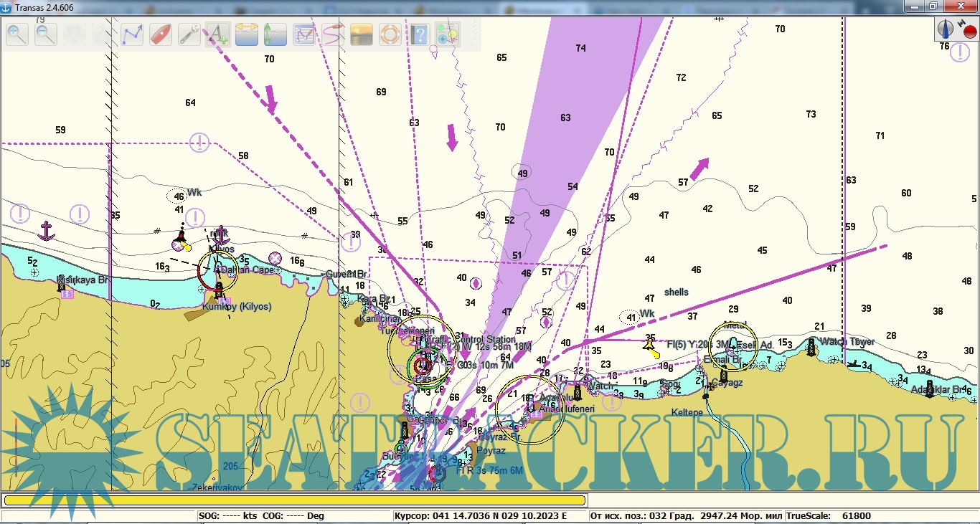Select the S-shaped track curve tool
The width and height of the screenshot is (980, 524).
pos(332,34)
